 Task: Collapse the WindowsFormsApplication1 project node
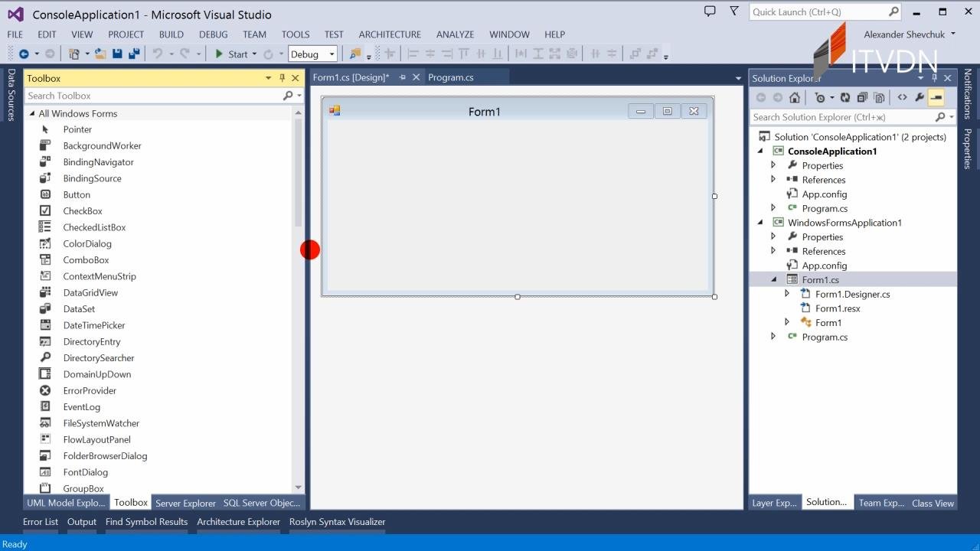(x=760, y=223)
